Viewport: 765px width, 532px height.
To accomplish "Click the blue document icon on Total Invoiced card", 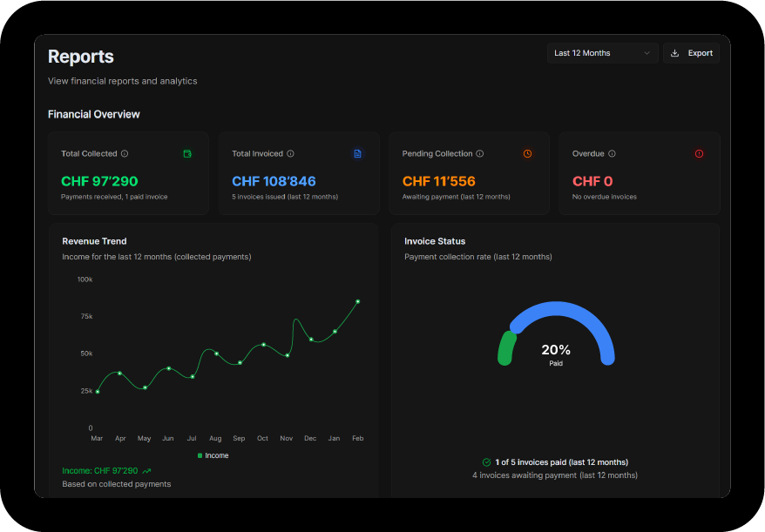I will pyautogui.click(x=357, y=153).
